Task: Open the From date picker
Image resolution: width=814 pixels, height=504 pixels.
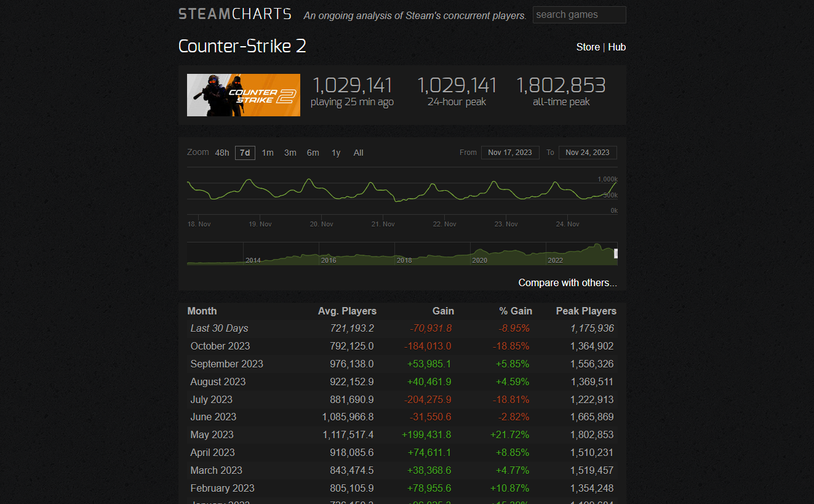Action: coord(510,152)
